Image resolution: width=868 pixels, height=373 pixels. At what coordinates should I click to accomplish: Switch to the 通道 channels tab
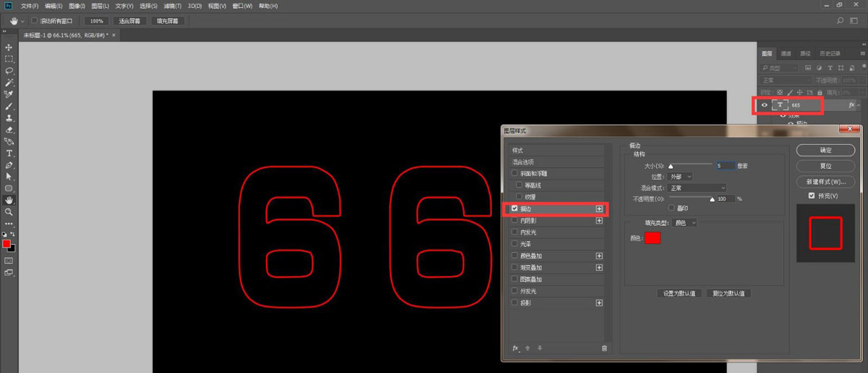[786, 54]
